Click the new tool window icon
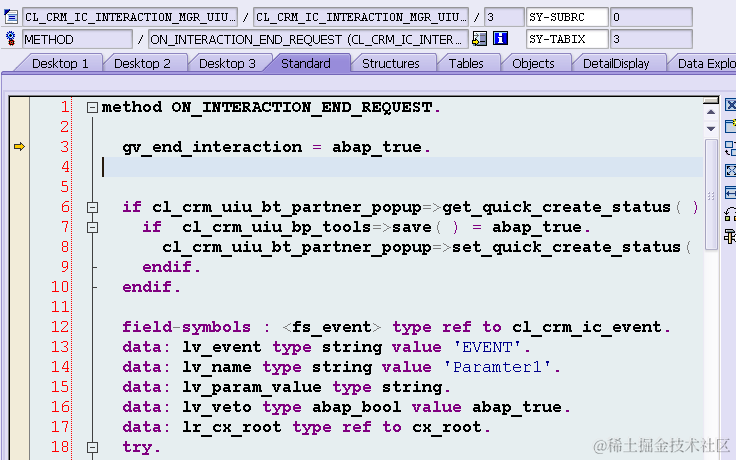The image size is (736, 460). (x=730, y=126)
